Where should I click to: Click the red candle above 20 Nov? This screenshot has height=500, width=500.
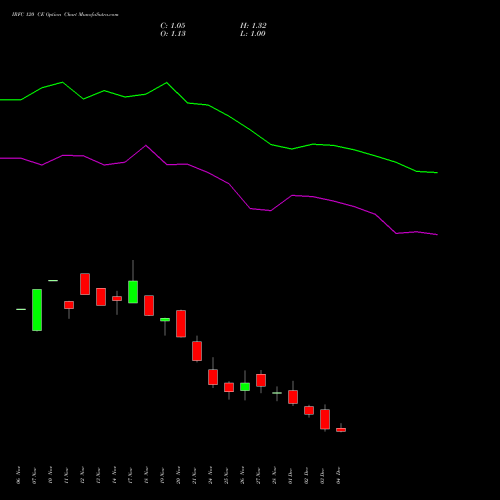point(181,324)
